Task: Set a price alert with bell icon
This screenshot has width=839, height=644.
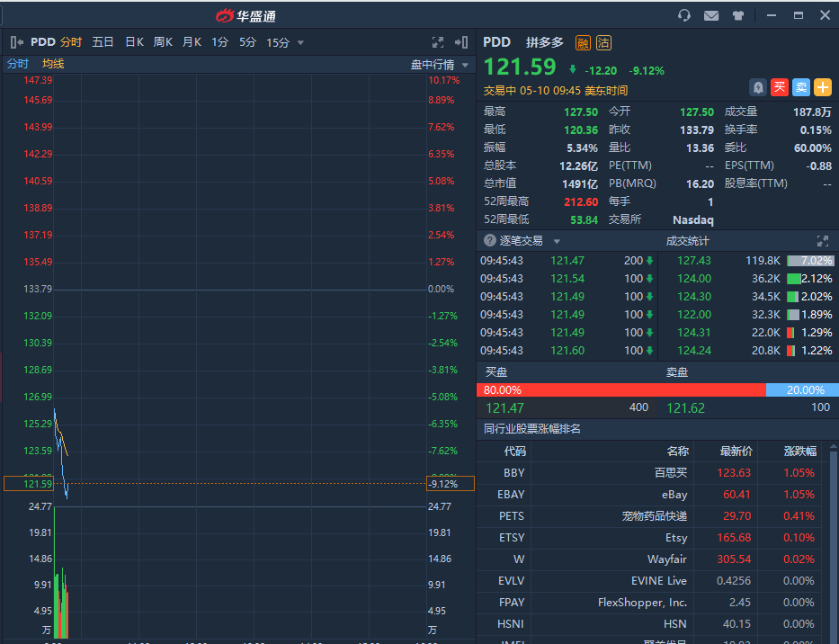Action: coord(758,87)
